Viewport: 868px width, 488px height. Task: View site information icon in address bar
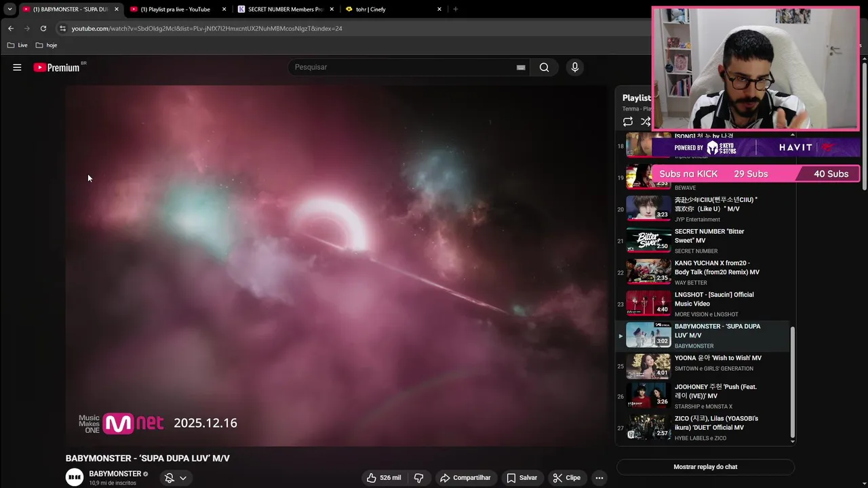click(62, 28)
